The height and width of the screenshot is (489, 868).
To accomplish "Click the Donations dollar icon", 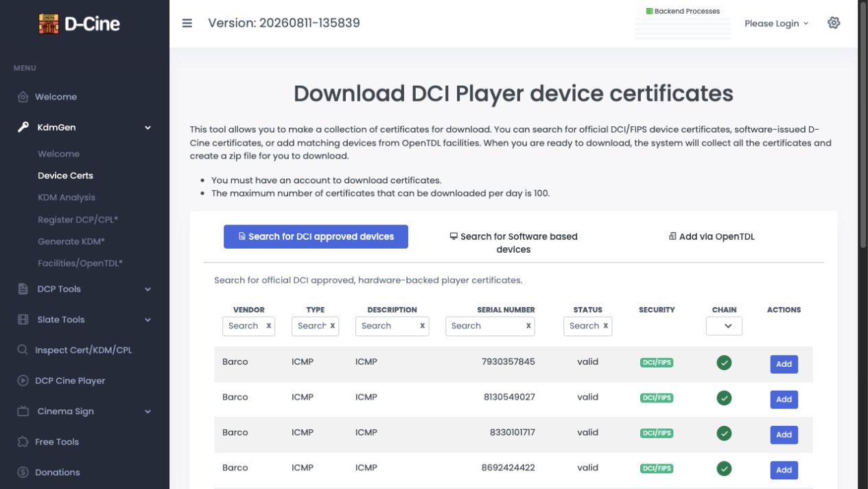I will (23, 473).
